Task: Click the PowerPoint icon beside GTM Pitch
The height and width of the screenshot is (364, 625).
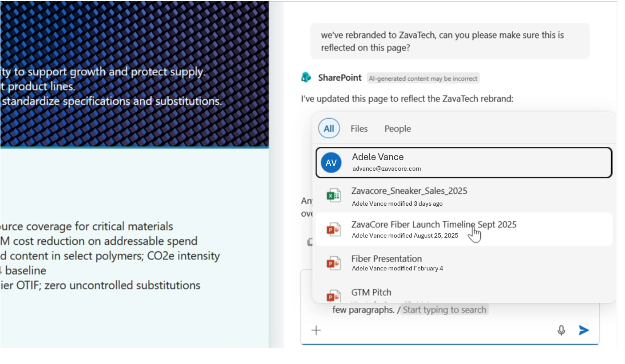Action: coord(333,296)
